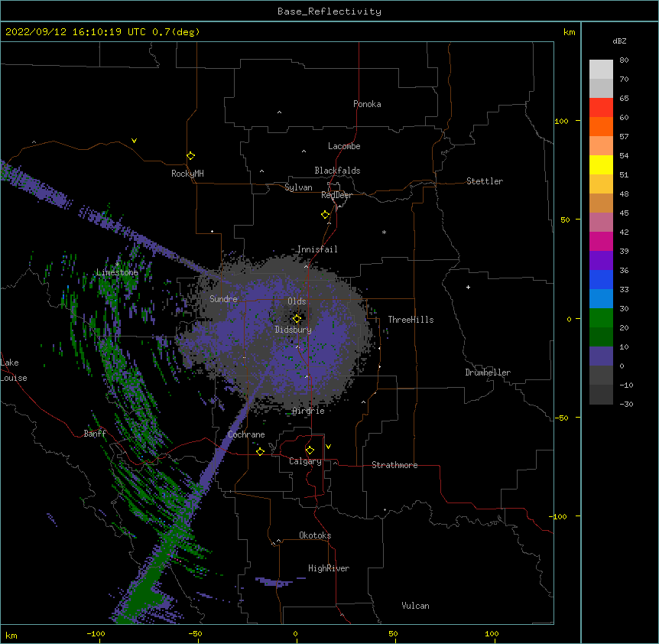Pick the bright green legend swatch below 30
Screen dimensions: 659x644
click(x=601, y=318)
